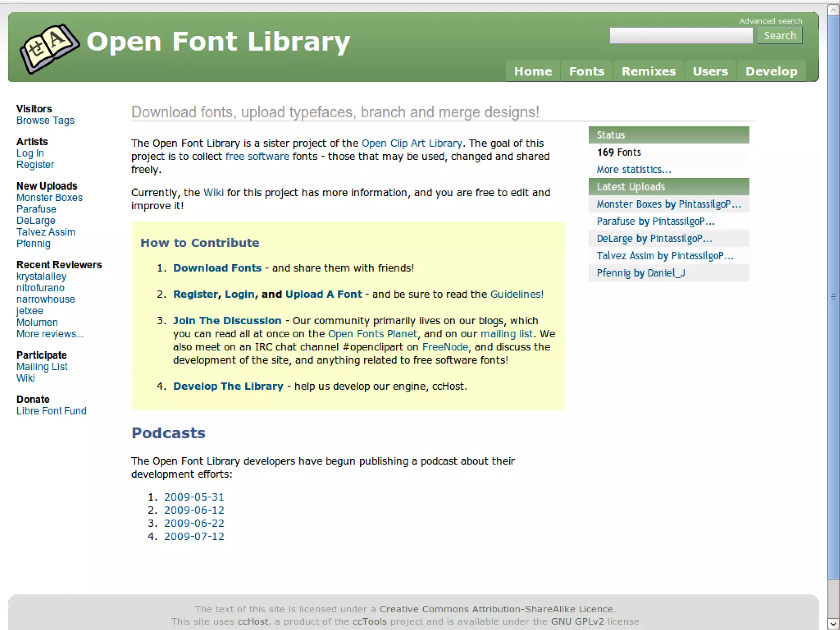The height and width of the screenshot is (630, 840).
Task: Click Browse Tags in the sidebar
Action: [46, 121]
